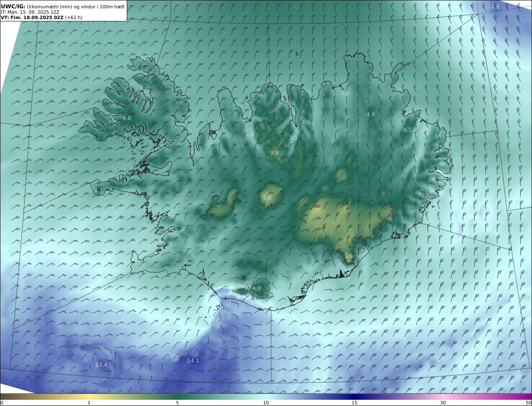This screenshot has width=532, height=406.
Task: Click the title 'UWC/IG: Úrkomumætti (mm) og vindur'
Action: pos(62,6)
